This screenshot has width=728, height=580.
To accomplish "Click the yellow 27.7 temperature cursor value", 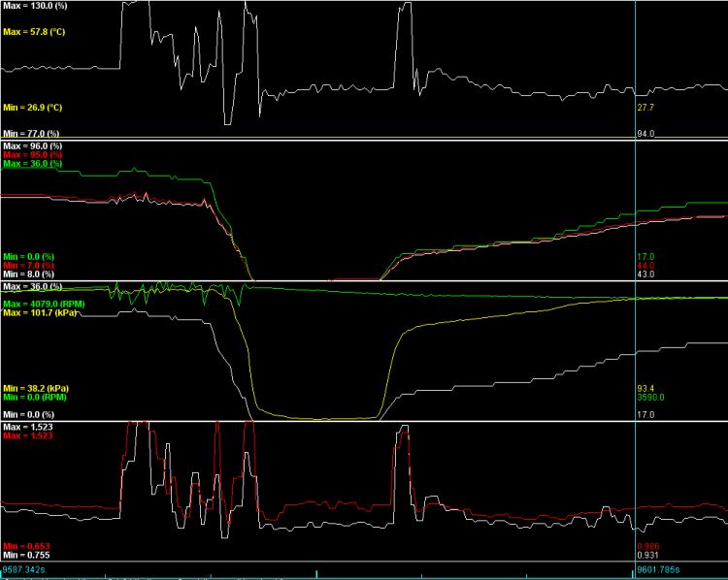I will (645, 108).
